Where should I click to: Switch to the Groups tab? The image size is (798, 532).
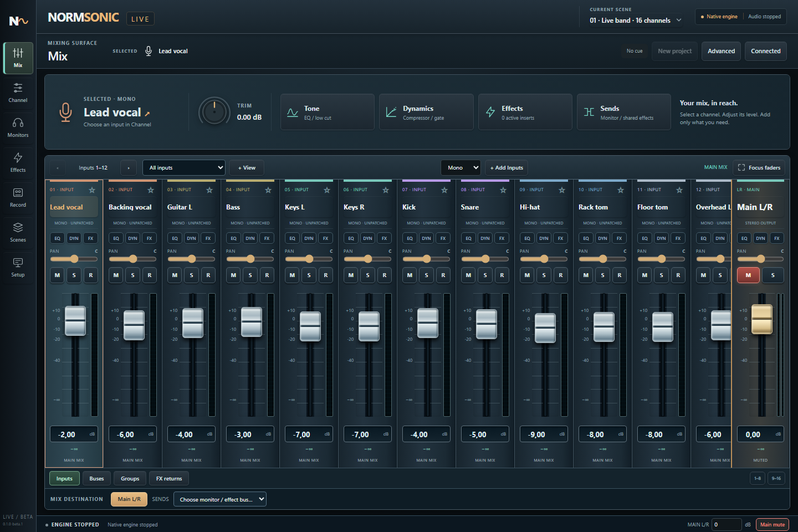click(x=130, y=479)
